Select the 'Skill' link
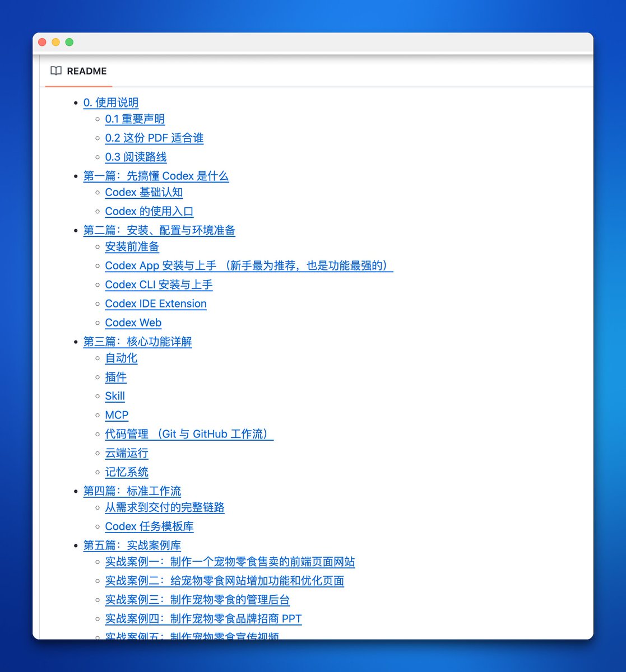The image size is (626, 672). click(x=115, y=396)
